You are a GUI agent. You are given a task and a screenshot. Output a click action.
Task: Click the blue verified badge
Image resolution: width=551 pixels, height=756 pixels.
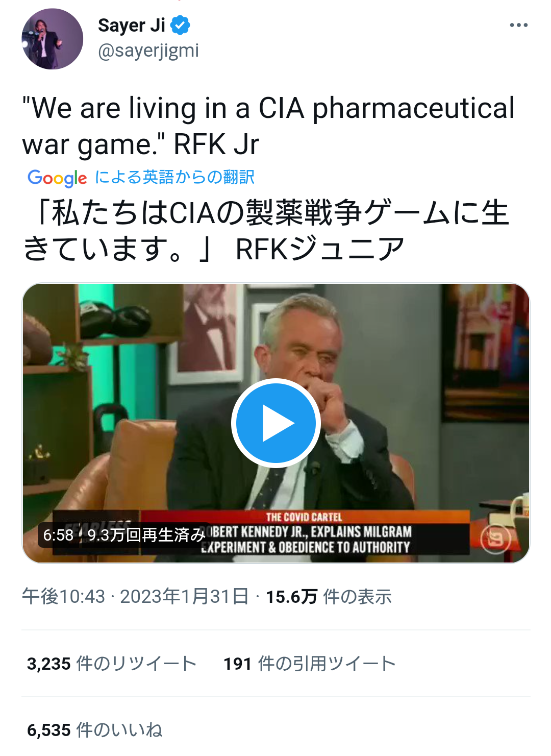coord(180,25)
